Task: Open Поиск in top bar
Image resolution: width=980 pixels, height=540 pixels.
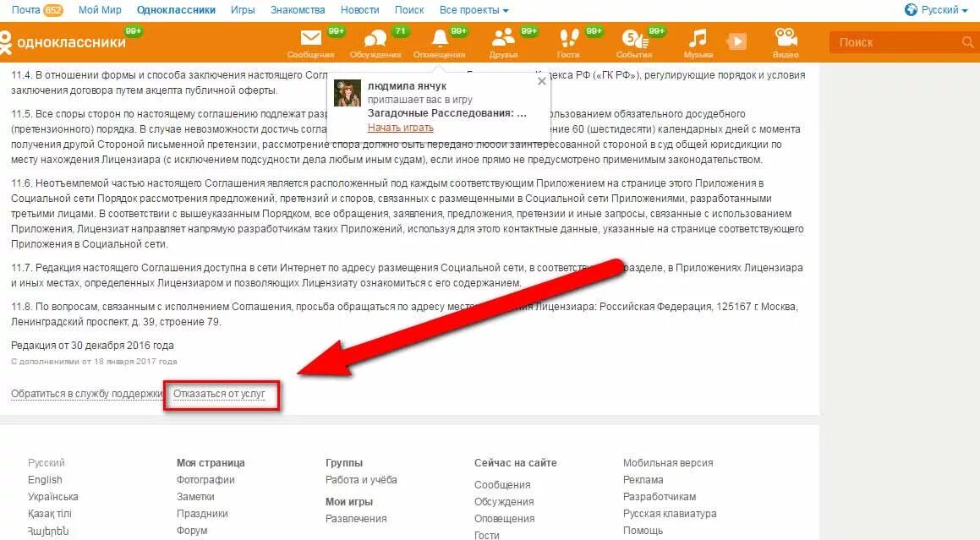Action: click(408, 10)
